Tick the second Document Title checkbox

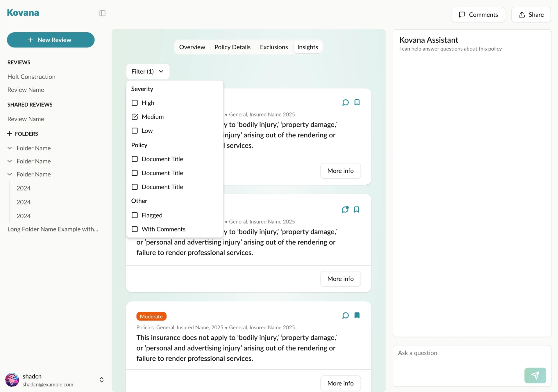tap(135, 173)
